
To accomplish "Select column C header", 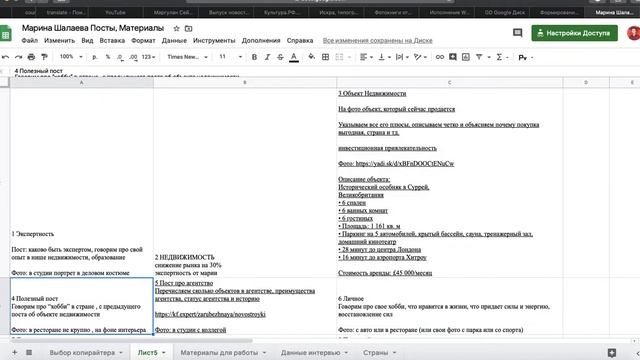I will pos(449,82).
